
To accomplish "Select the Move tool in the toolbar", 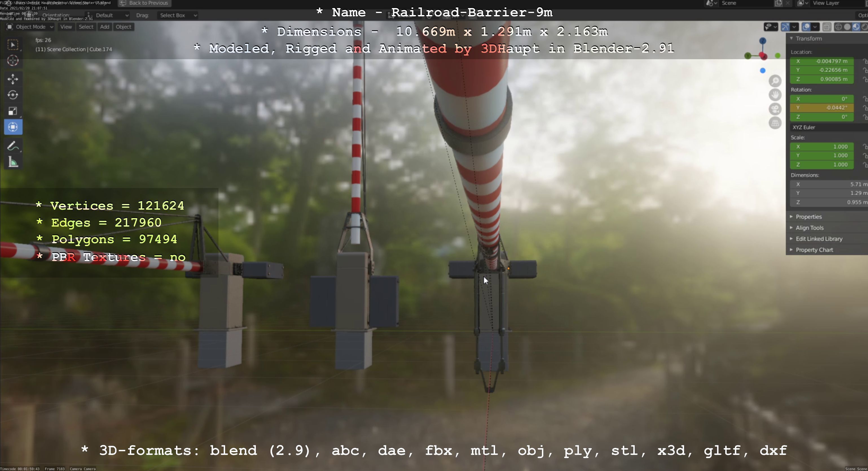I will tap(13, 79).
